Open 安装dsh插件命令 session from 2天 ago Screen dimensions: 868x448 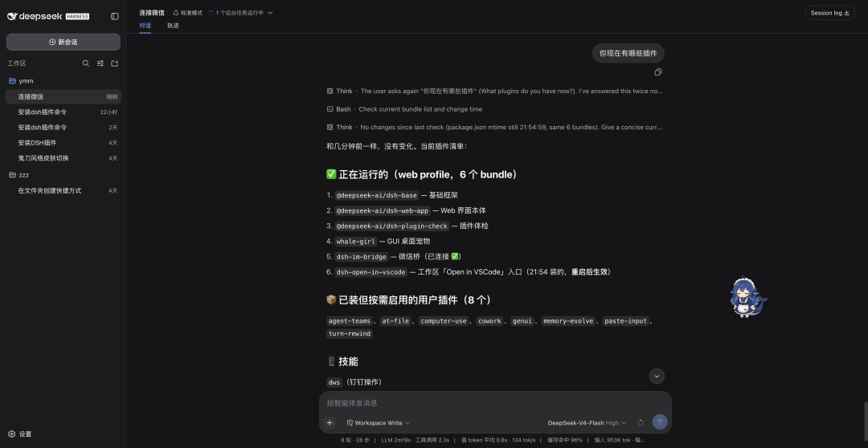coord(63,127)
